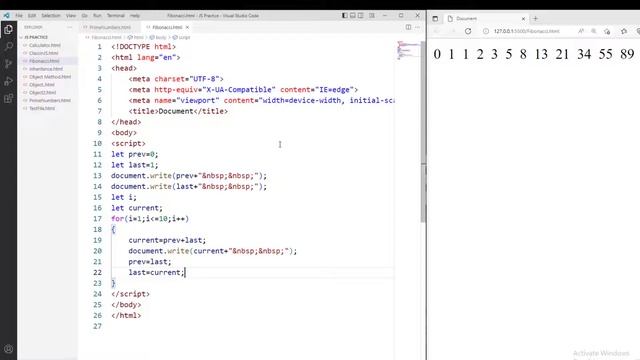Minimize the VS Code window
The image size is (640, 360).
tap(384, 16)
